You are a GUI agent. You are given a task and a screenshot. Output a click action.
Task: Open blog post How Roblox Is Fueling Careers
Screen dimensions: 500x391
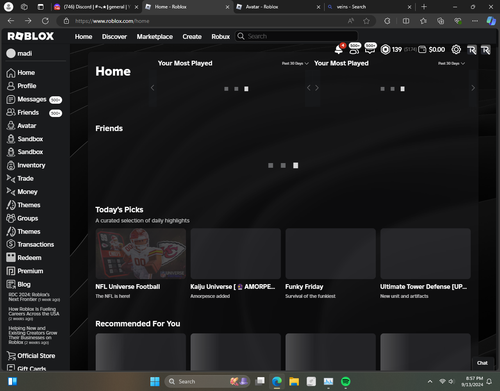pyautogui.click(x=34, y=314)
